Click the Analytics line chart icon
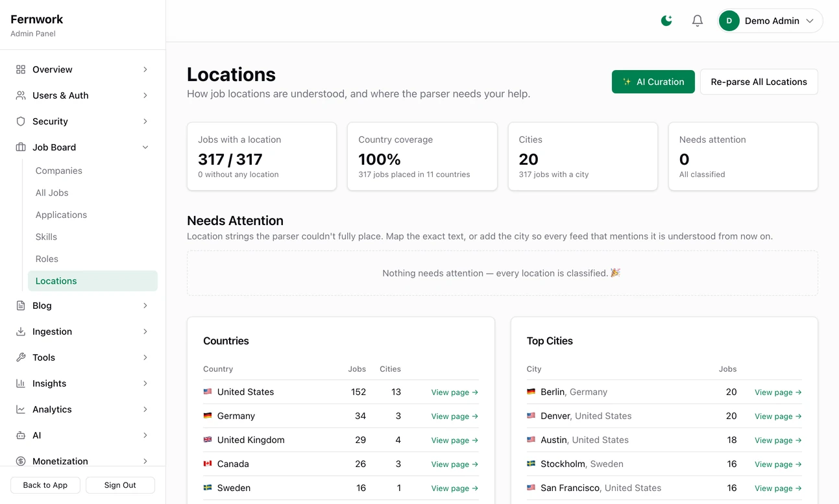 21,409
